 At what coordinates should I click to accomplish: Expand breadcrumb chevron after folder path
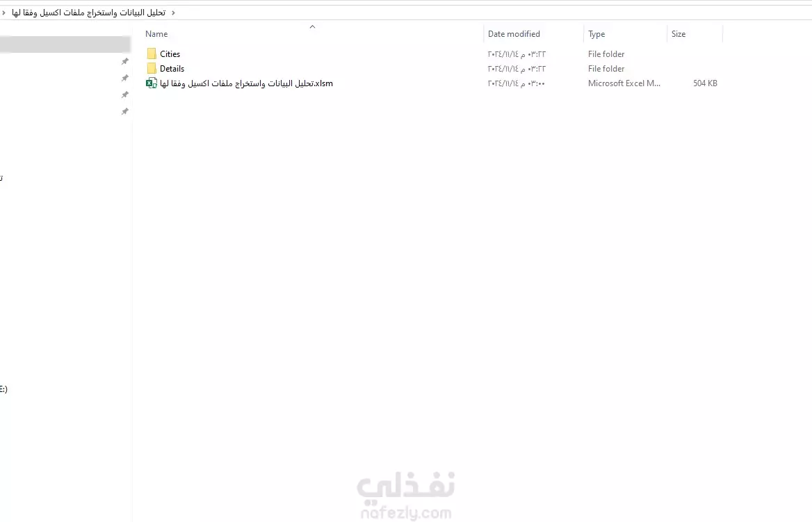173,13
